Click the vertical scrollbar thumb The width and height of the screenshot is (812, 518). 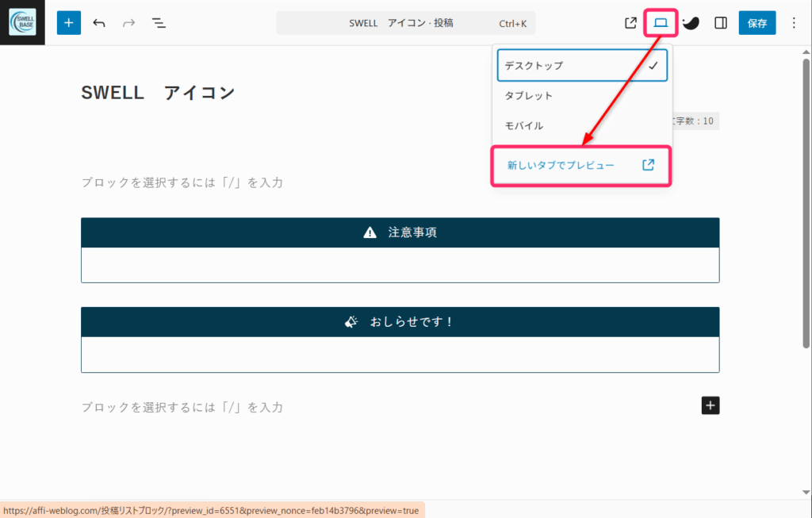coord(806,203)
